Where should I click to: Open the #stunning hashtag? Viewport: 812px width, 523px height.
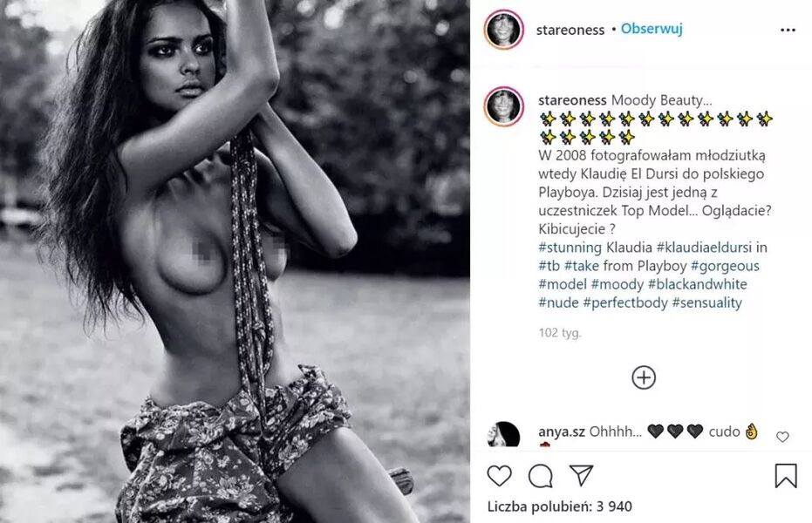click(570, 248)
